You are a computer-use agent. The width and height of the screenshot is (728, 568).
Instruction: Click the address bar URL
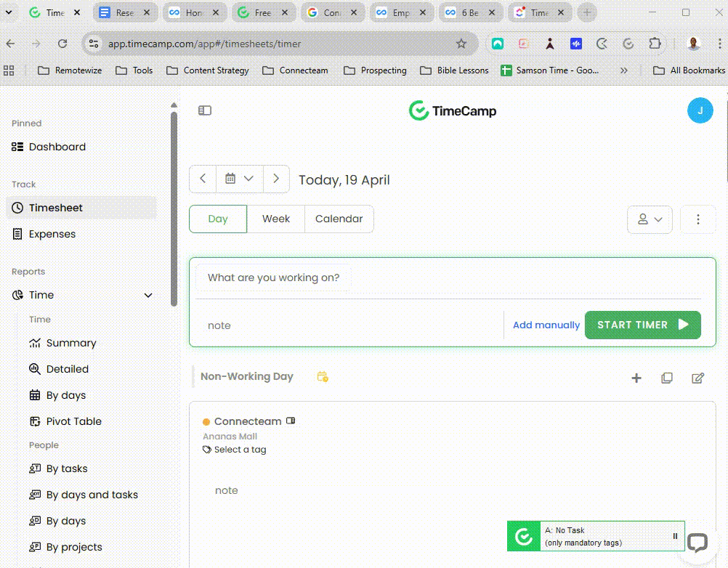(x=204, y=44)
